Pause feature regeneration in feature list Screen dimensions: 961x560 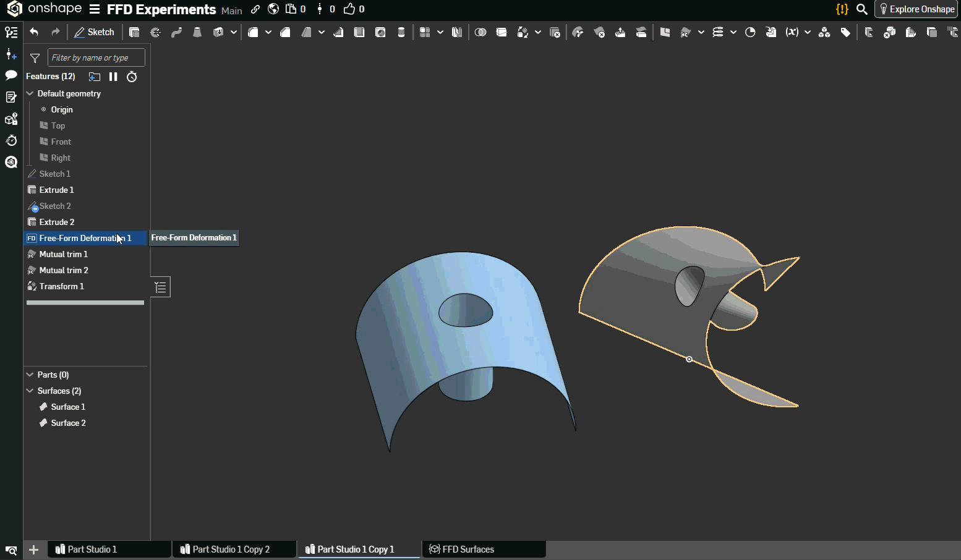[x=113, y=77]
